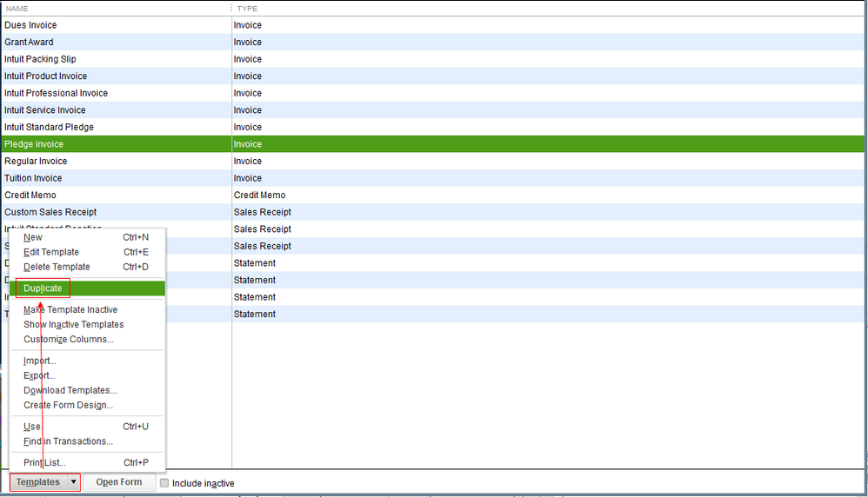
Task: Click the Credit Memo type cell
Action: tap(260, 195)
